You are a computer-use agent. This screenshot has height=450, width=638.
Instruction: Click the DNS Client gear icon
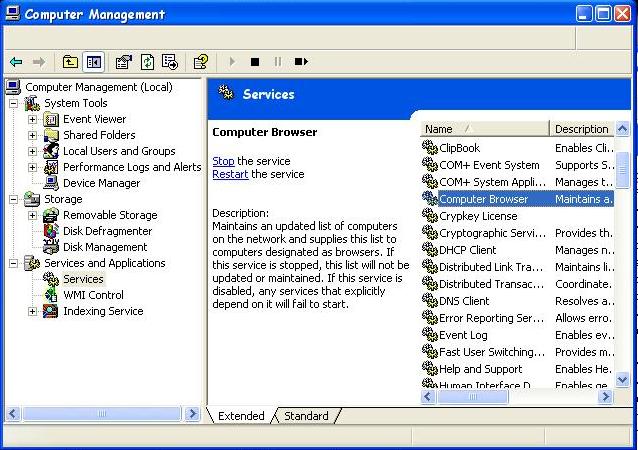click(430, 301)
